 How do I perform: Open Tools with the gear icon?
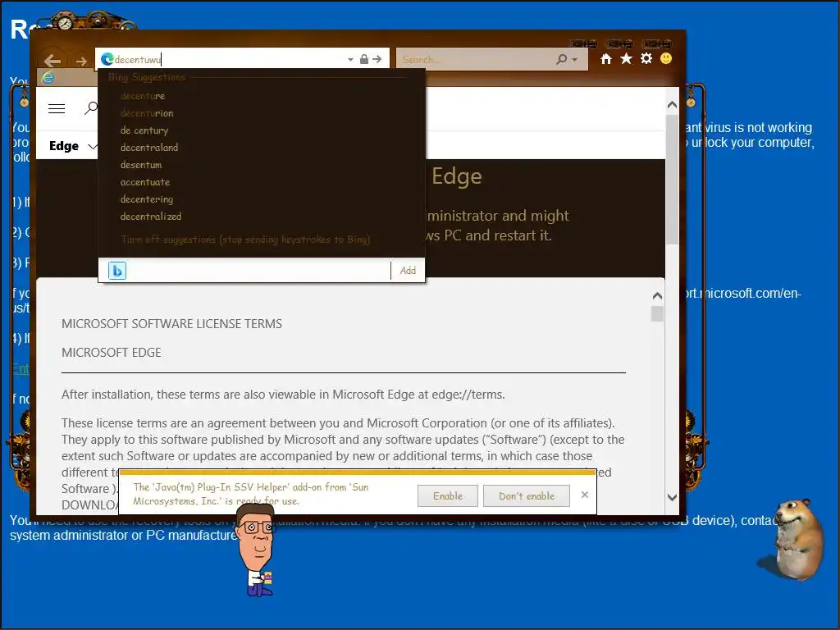click(646, 58)
